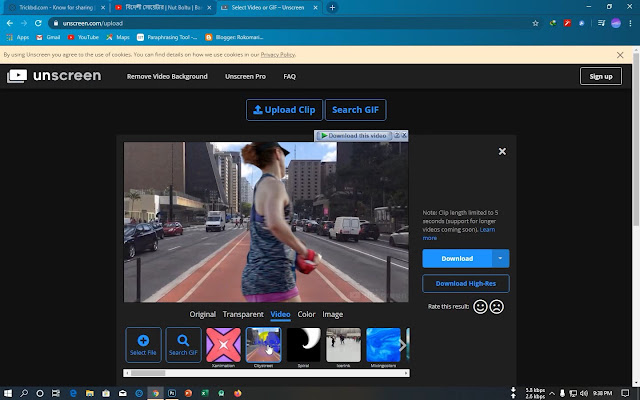
Task: Choose the Xanimation background thumbnail
Action: (x=223, y=345)
